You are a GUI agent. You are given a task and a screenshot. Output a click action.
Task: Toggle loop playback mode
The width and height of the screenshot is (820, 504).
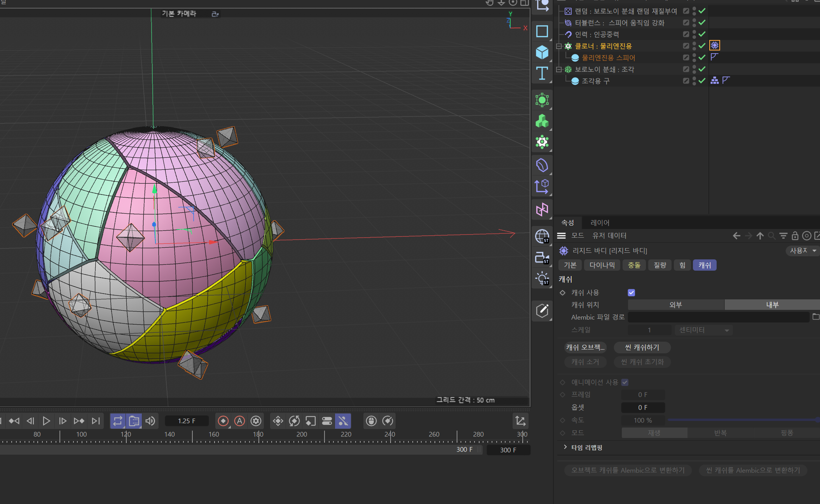coord(118,421)
